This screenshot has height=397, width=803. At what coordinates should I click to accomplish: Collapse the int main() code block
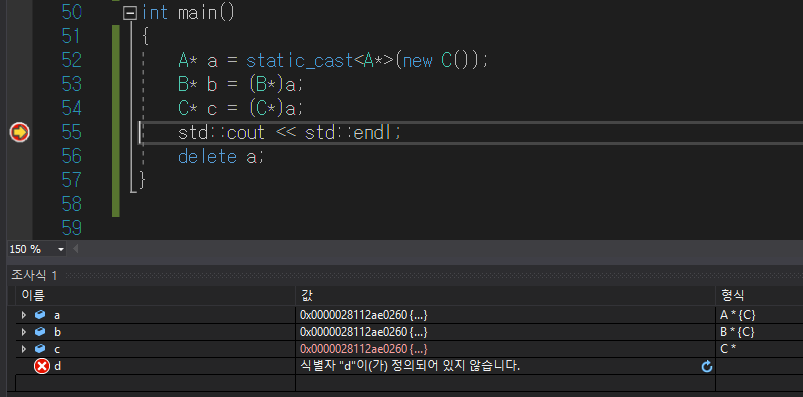(x=130, y=13)
